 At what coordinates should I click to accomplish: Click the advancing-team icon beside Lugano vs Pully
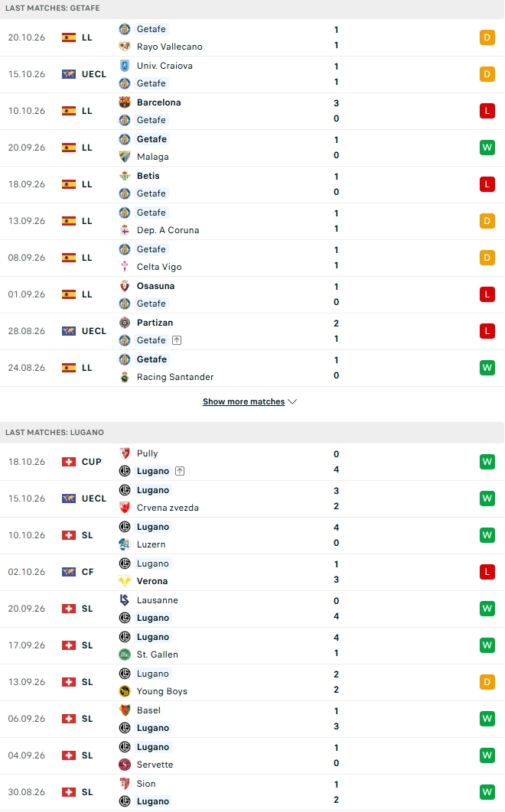pos(180,471)
